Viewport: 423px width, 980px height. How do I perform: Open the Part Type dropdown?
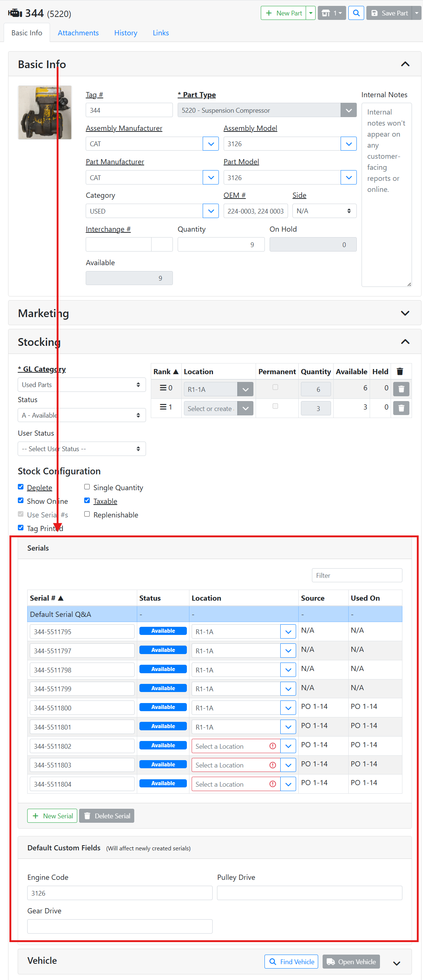click(x=348, y=110)
